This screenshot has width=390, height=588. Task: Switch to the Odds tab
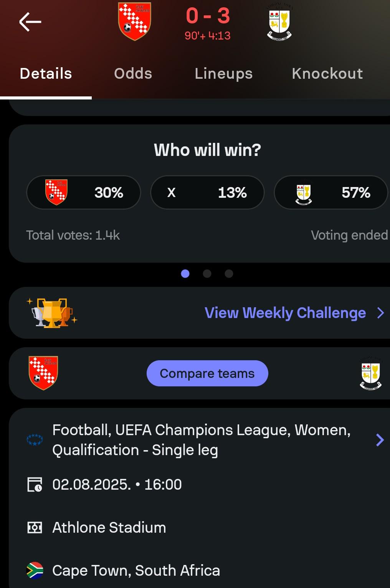133,73
